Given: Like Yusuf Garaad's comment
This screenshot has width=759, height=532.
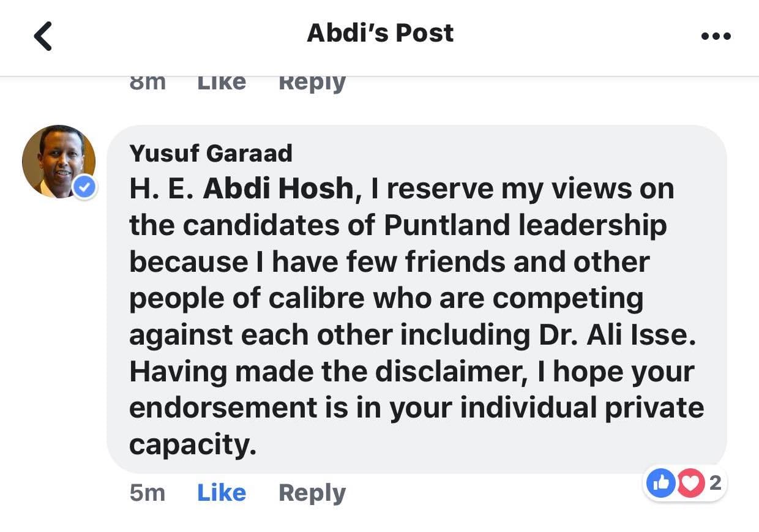Looking at the screenshot, I should [x=222, y=493].
